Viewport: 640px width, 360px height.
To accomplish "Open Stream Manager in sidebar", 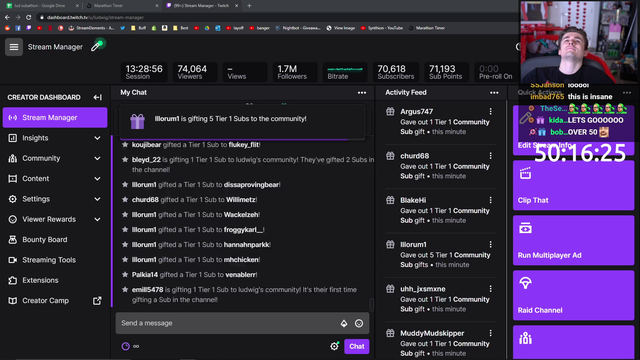I will (55, 118).
